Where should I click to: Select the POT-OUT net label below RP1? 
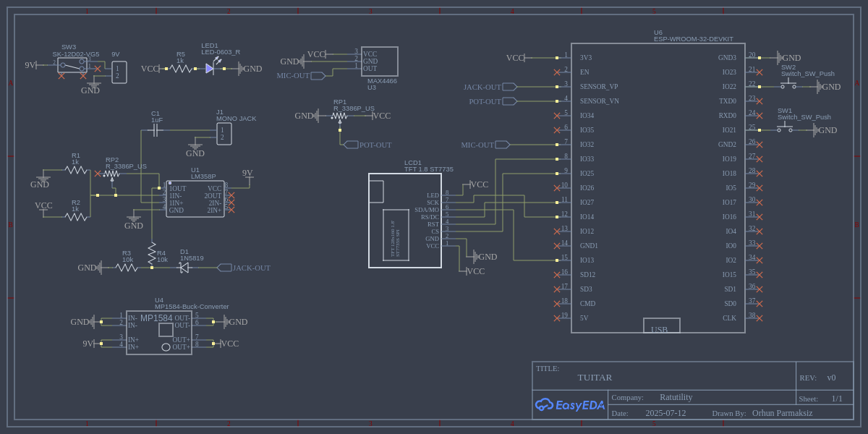point(375,145)
